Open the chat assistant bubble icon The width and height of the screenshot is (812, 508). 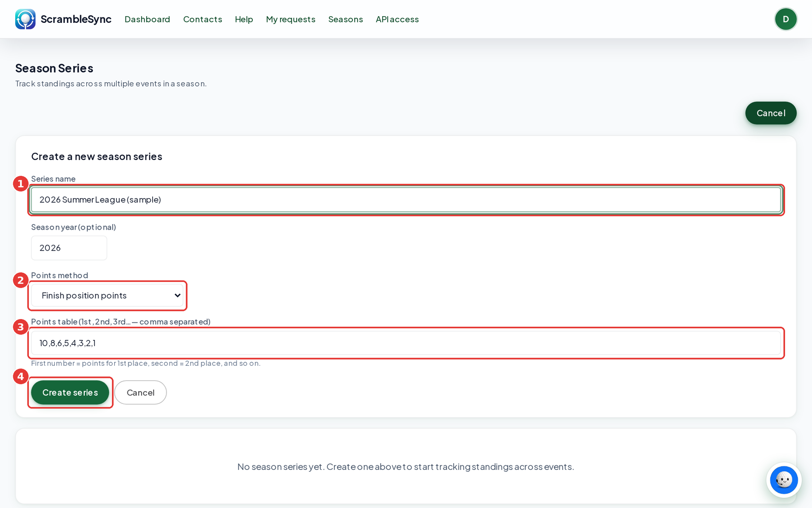tap(784, 480)
